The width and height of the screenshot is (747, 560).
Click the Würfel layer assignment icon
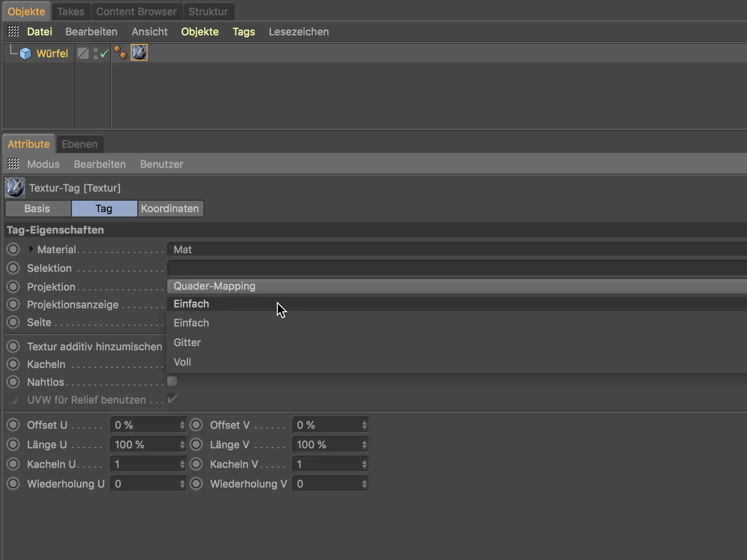coord(83,53)
